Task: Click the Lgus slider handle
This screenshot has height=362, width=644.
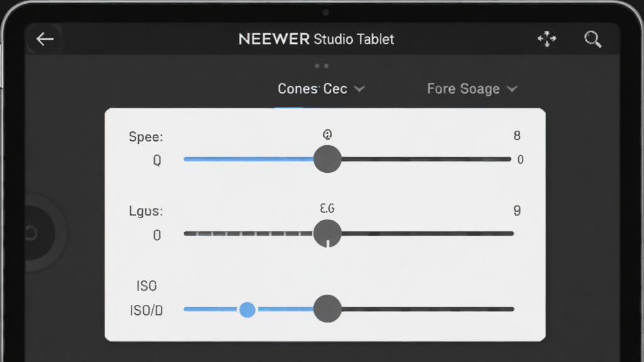Action: tap(327, 233)
